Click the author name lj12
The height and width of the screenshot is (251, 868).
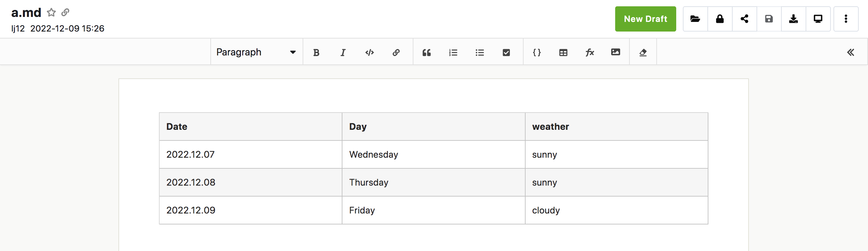point(18,29)
